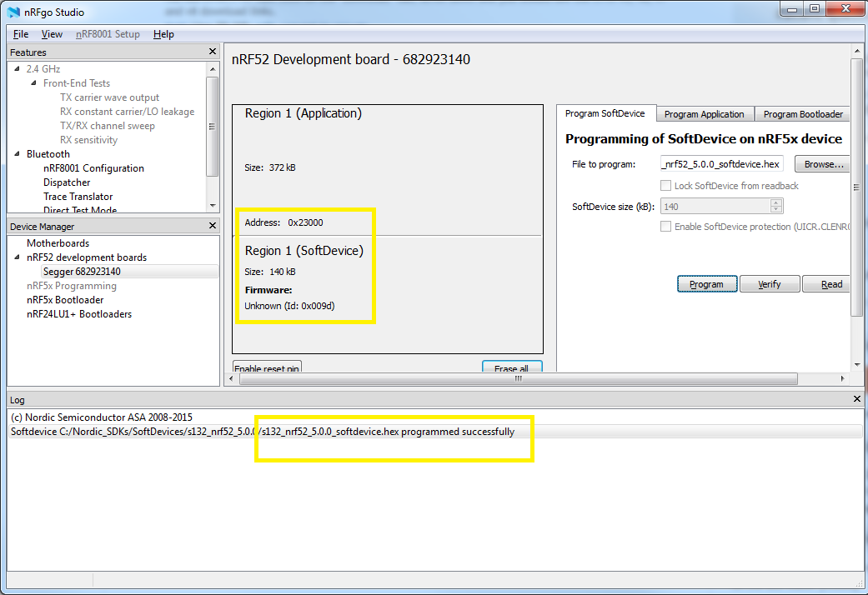This screenshot has height=595, width=868.
Task: Click the Erase all button
Action: tap(511, 367)
